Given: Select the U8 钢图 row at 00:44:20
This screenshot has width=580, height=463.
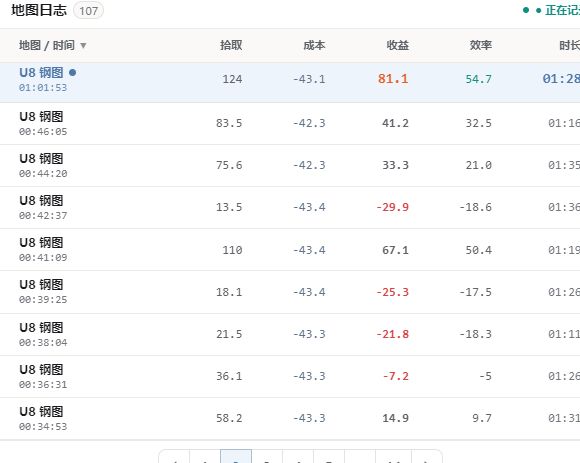Looking at the screenshot, I should click(290, 165).
